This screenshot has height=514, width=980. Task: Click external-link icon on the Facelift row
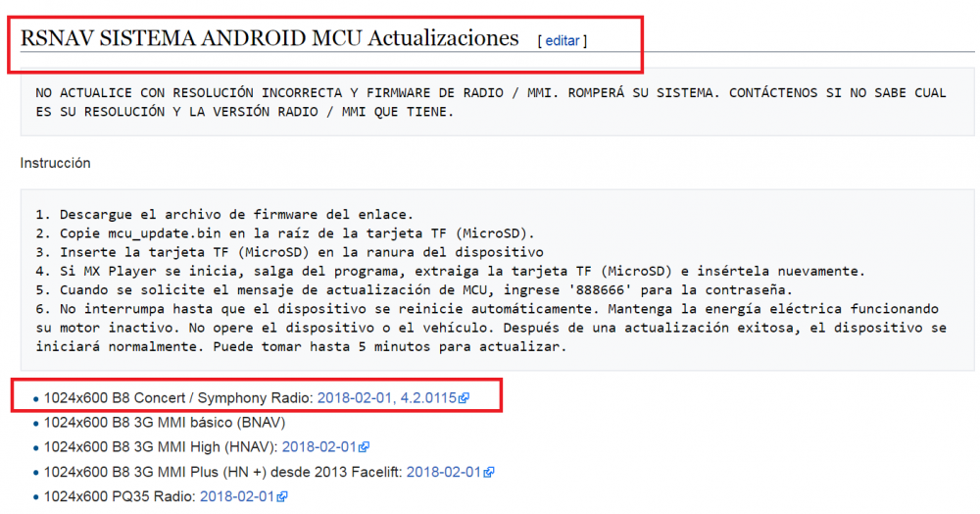[x=489, y=472]
